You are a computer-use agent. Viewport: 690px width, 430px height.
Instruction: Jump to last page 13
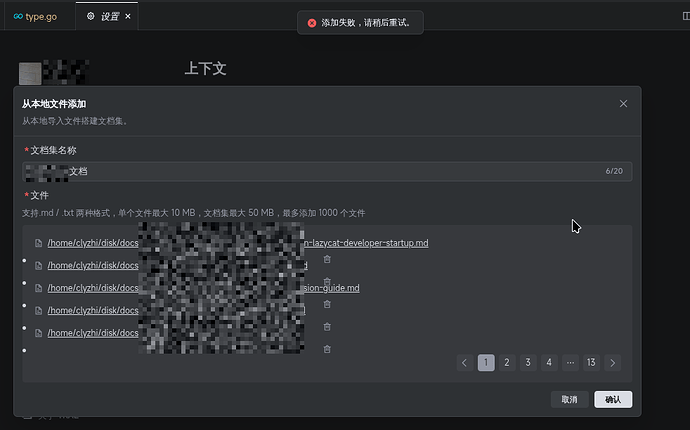click(591, 363)
